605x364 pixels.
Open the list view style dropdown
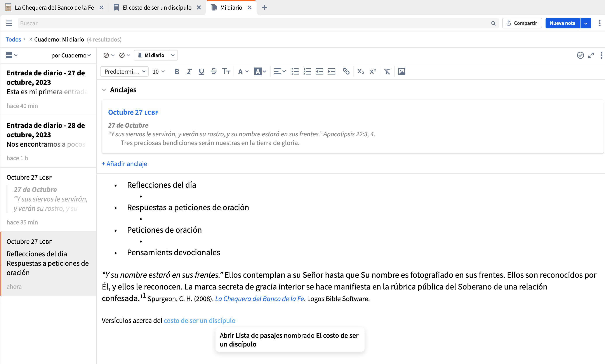(12, 55)
